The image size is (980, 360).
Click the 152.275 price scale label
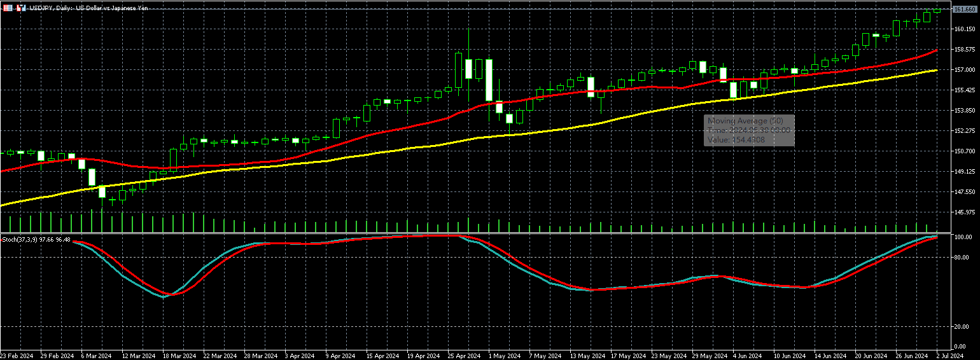965,131
